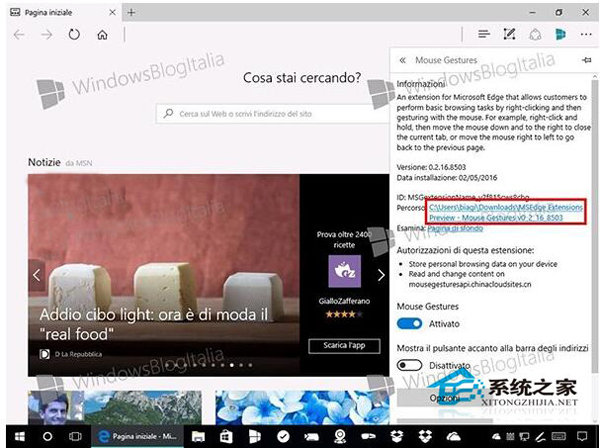Go back using the double chevron in Mouse Gestures panel

402,60
